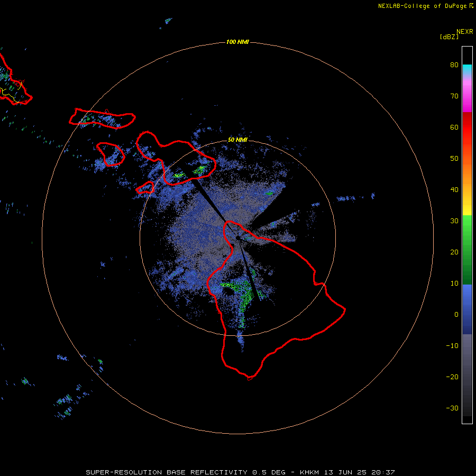This screenshot has width=476, height=476.
Task: Click the 10 dBZ scale value
Action: pos(454,283)
